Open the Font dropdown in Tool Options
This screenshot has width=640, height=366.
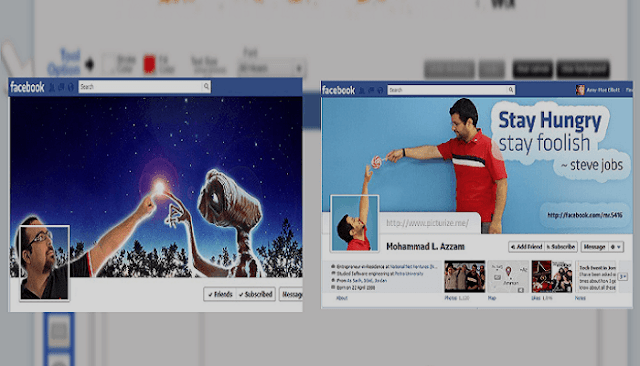[271, 68]
